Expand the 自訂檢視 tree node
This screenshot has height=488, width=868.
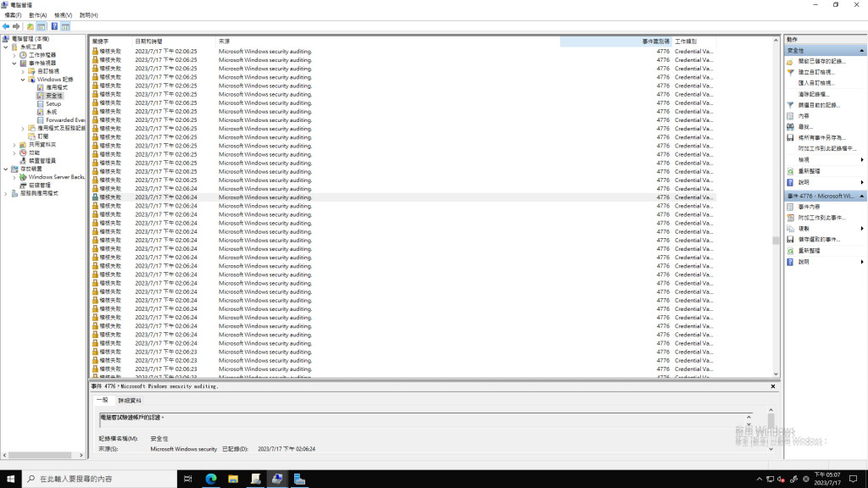23,71
